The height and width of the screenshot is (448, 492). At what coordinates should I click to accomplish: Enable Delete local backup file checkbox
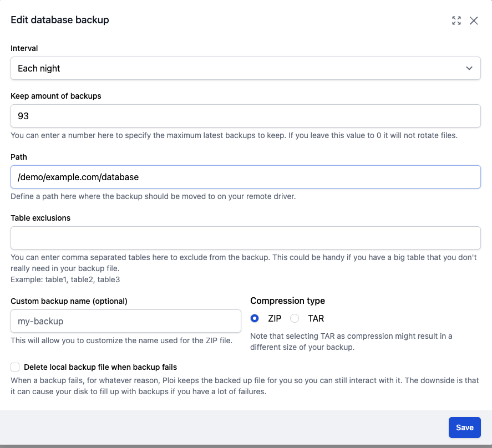pyautogui.click(x=15, y=367)
